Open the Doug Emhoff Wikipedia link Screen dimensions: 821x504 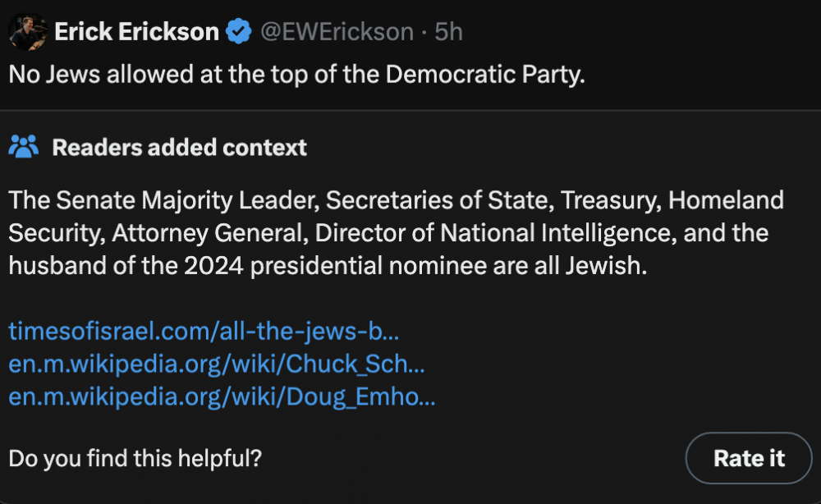click(x=222, y=398)
